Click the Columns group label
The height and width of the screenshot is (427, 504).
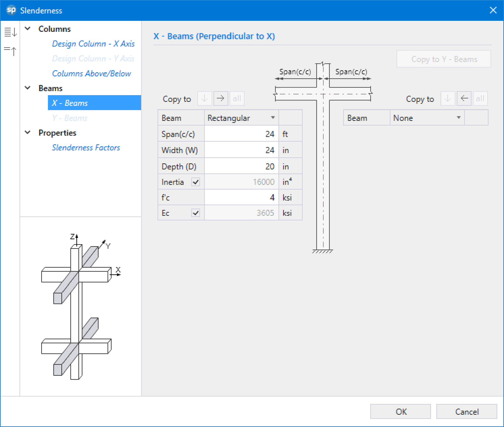pyautogui.click(x=54, y=29)
